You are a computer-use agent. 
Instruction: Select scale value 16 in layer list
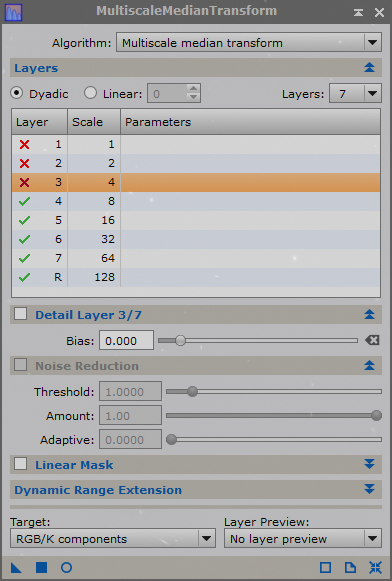[x=108, y=220]
